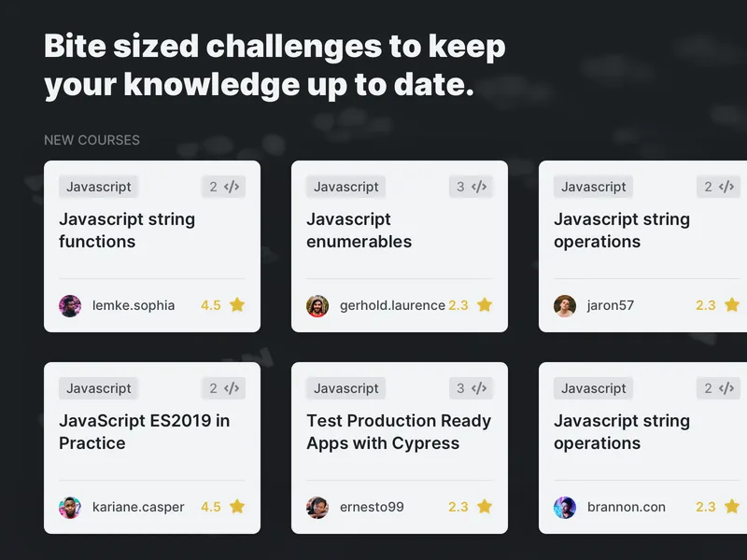Screen dimensions: 747x560
Task: View brannon.con's avatar picture
Action: 565,508
